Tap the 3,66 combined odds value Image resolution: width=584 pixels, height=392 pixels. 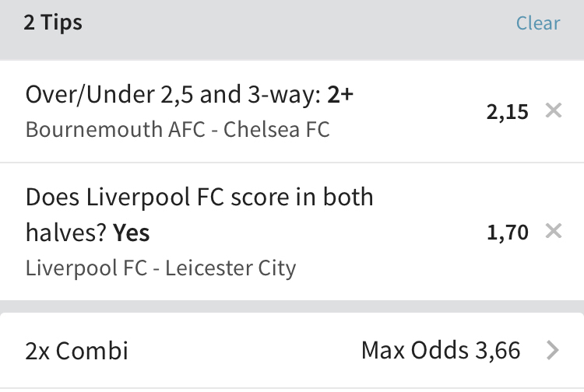coord(497,351)
